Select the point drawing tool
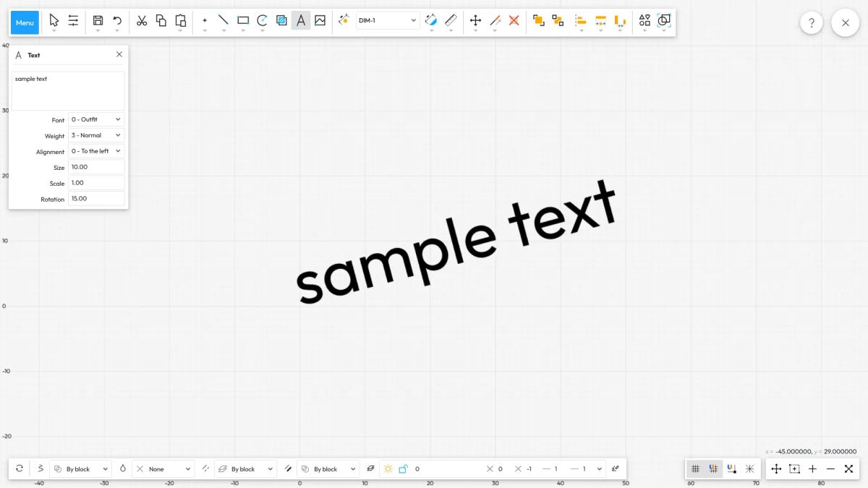The width and height of the screenshot is (868, 488). 205,20
